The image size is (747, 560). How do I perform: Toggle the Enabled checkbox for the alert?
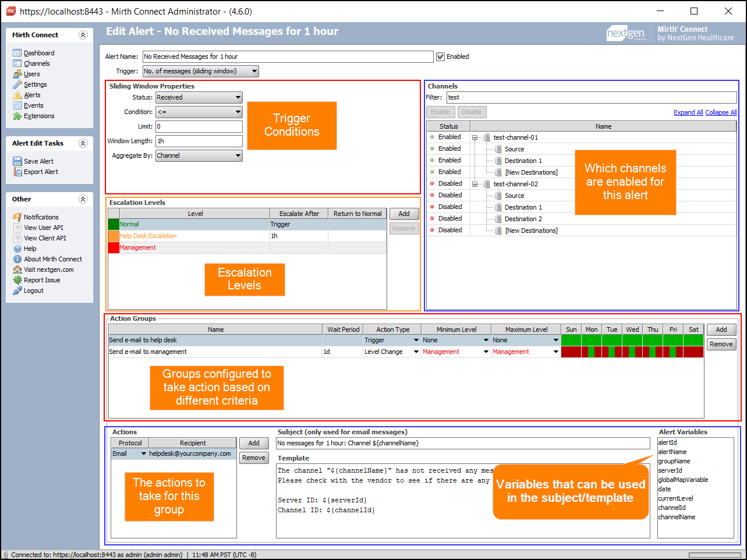point(440,56)
